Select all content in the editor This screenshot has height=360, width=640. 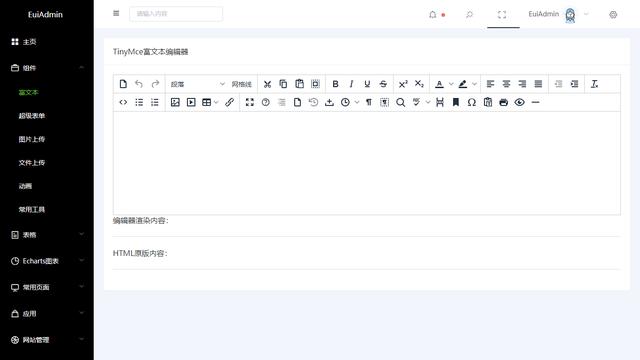click(x=315, y=84)
